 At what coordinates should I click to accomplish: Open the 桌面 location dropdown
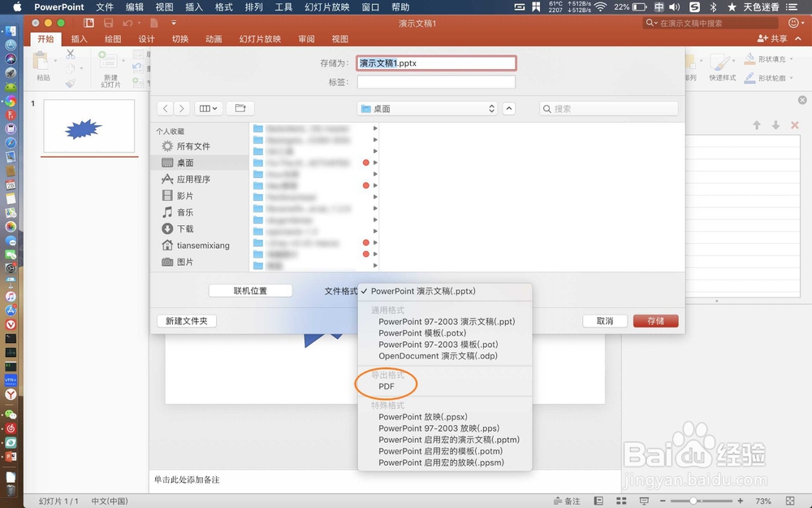(427, 109)
